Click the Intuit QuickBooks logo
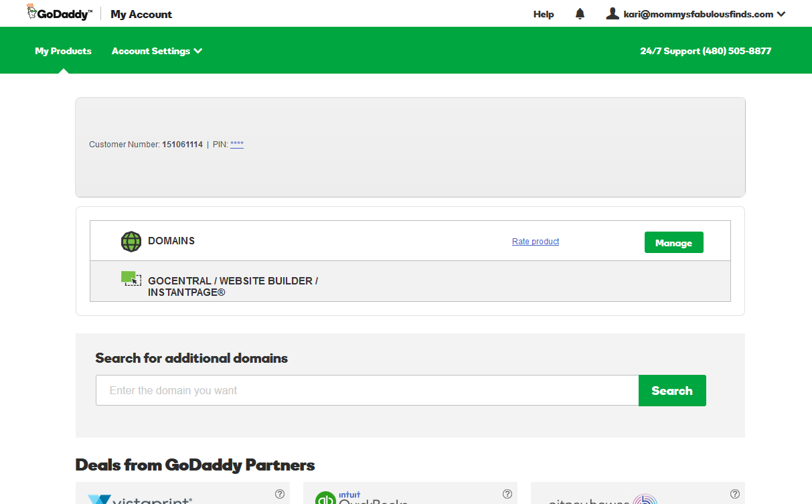This screenshot has width=812, height=504. point(361,498)
